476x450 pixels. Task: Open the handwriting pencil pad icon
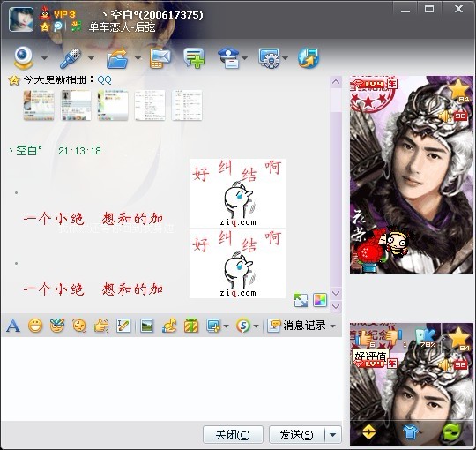point(123,326)
